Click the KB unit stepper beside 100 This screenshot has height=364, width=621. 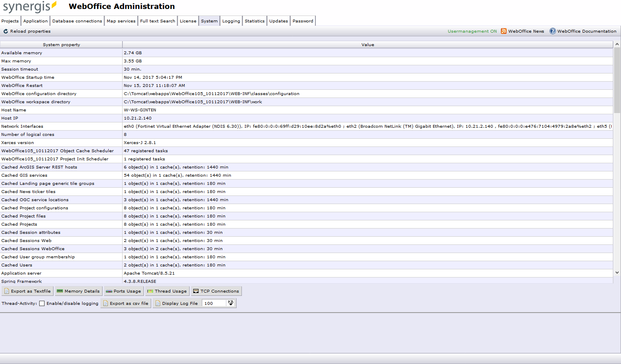231,303
